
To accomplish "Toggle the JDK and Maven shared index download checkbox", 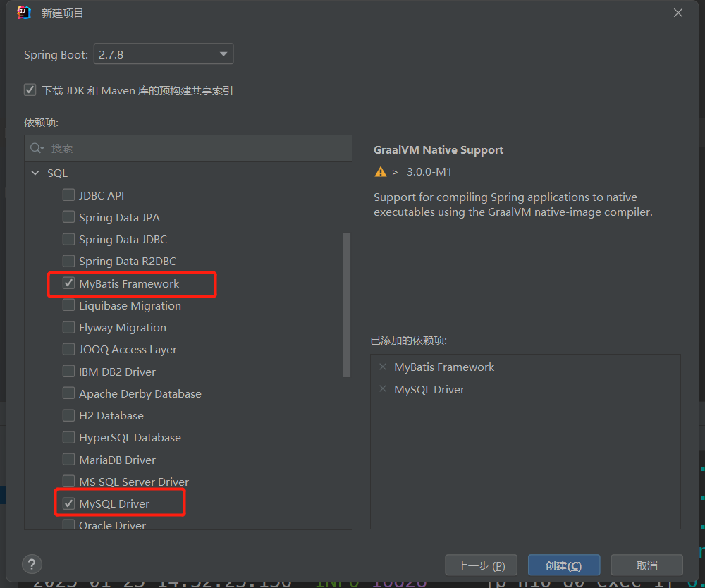I will (30, 90).
